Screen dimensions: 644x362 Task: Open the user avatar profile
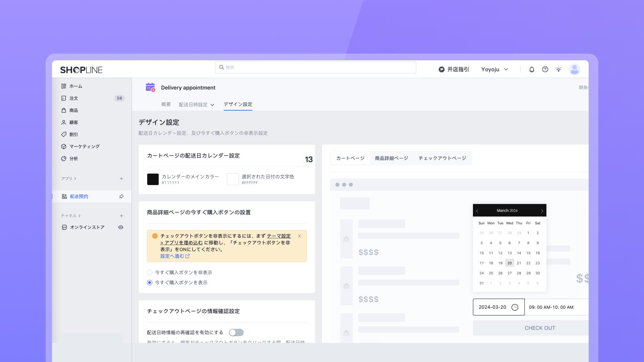pos(574,69)
